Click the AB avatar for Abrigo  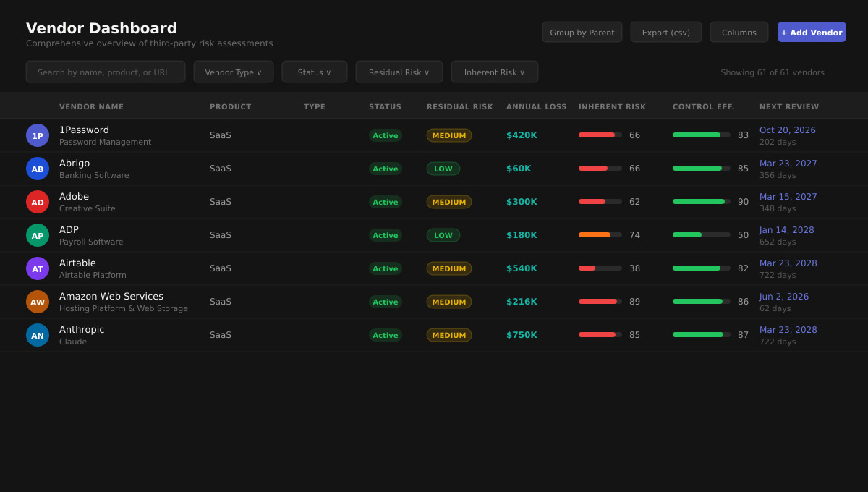click(x=38, y=169)
